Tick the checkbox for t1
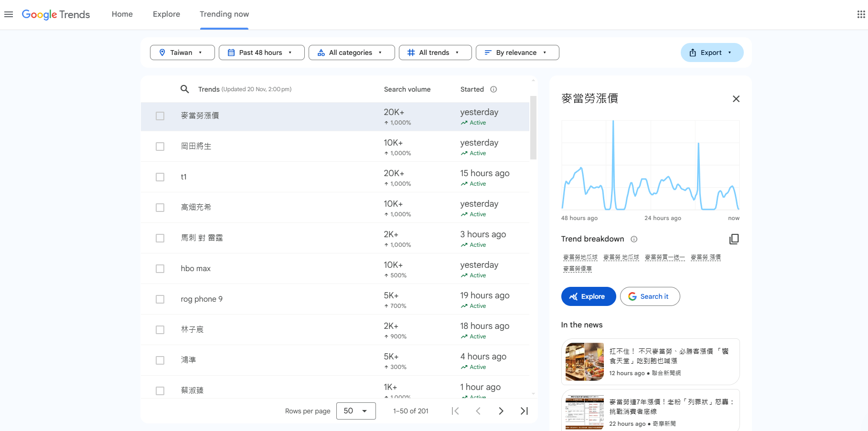 [160, 177]
